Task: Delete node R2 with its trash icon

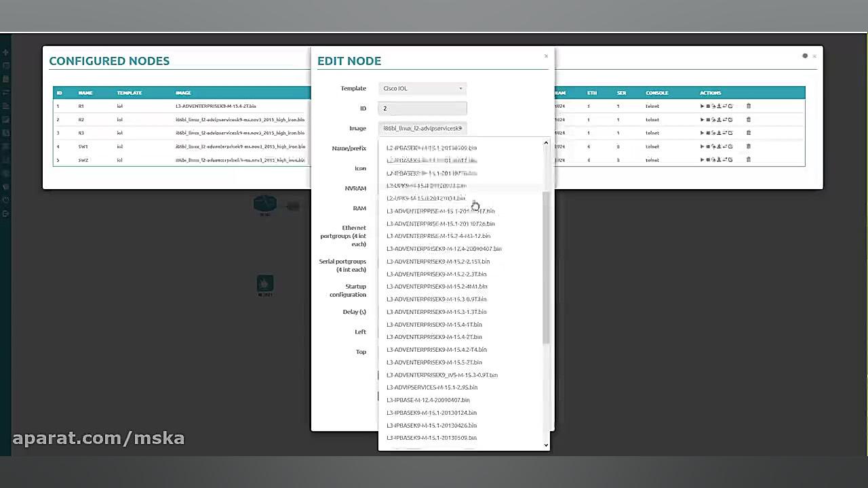Action: (x=749, y=120)
